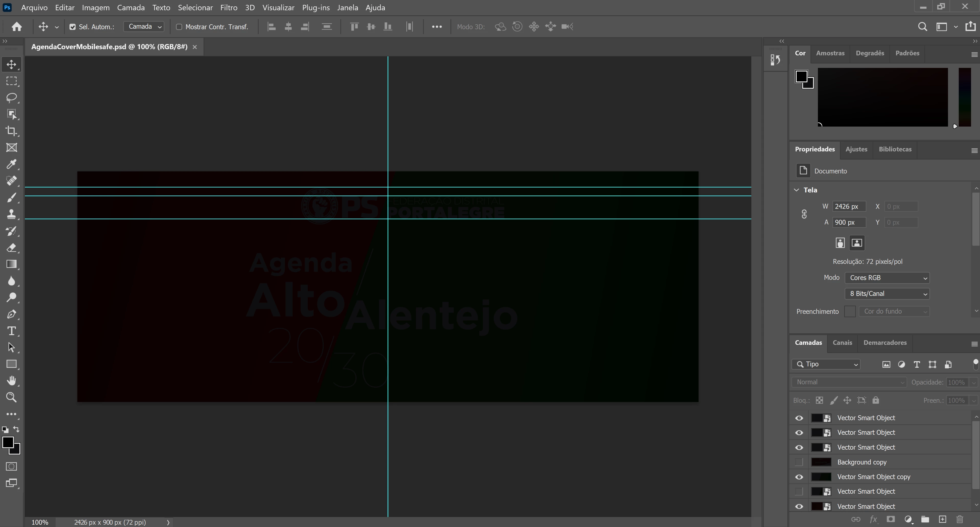Viewport: 980px width, 527px height.
Task: Click the foreground color swatch in toolbar
Action: [x=7, y=442]
